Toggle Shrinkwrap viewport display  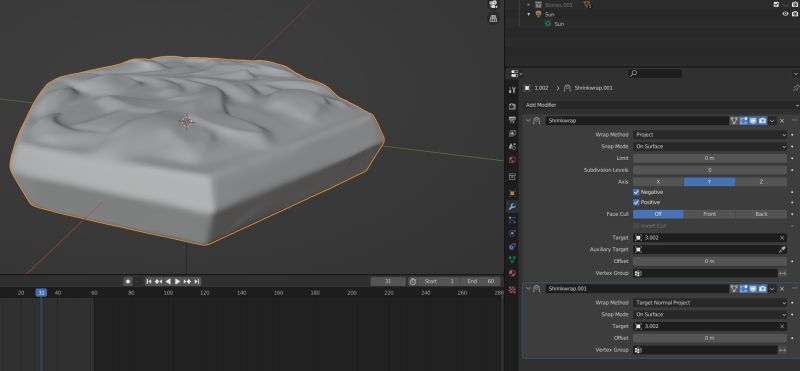click(x=753, y=121)
